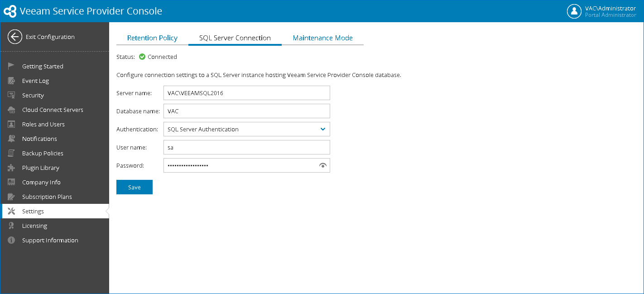Image resolution: width=644 pixels, height=294 pixels.
Task: Open the Maintenance Mode tab
Action: 322,38
